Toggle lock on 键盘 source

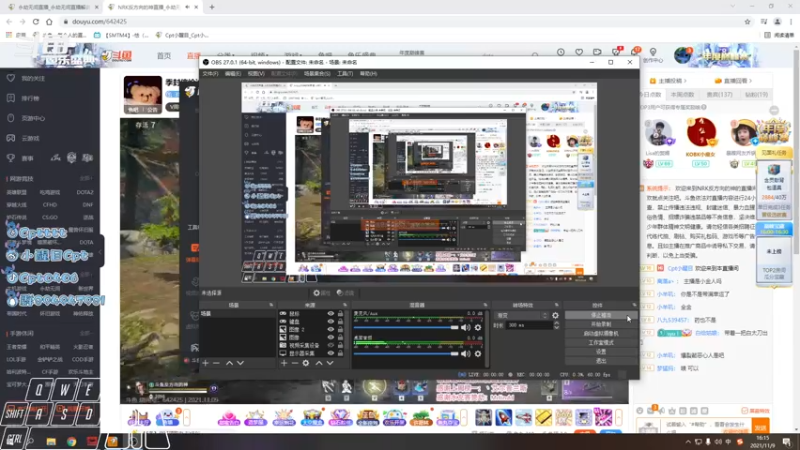(340, 321)
